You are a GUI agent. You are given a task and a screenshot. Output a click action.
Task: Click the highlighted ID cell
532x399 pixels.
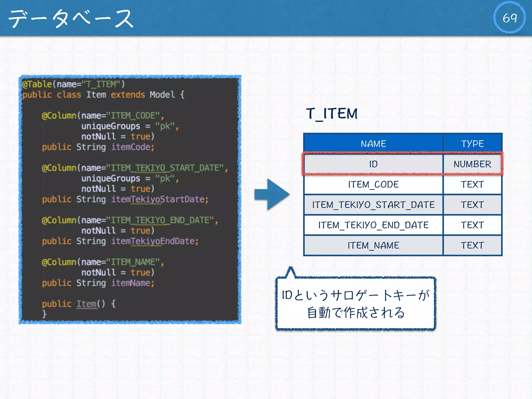point(373,164)
